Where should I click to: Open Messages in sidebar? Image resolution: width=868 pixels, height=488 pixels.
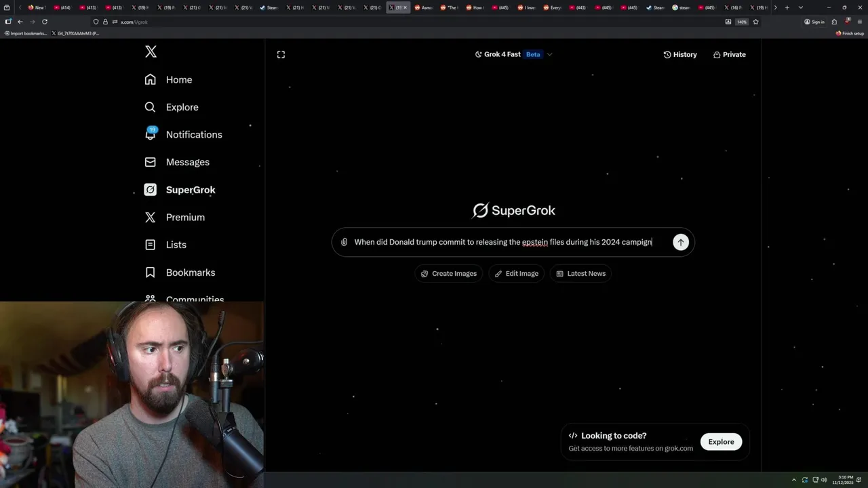pos(177,162)
